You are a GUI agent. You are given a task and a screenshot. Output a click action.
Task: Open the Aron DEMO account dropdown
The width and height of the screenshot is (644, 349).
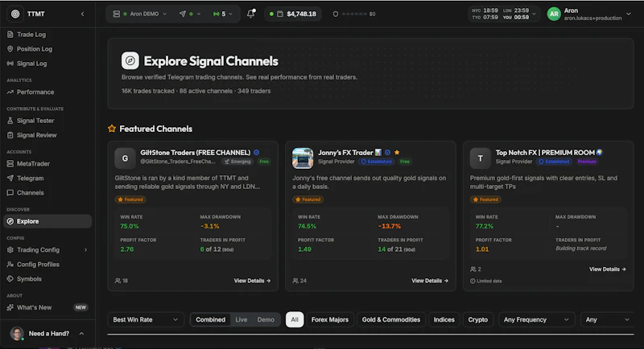point(139,14)
